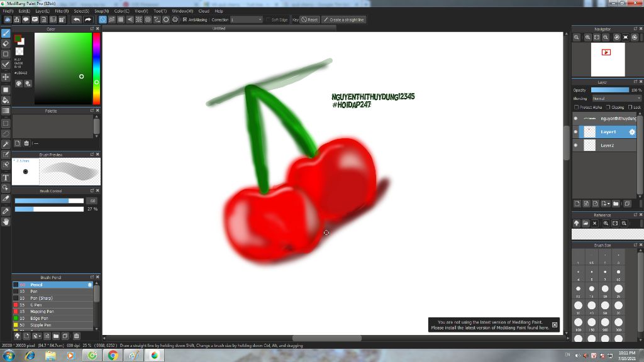Click the Reset button

[x=309, y=19]
